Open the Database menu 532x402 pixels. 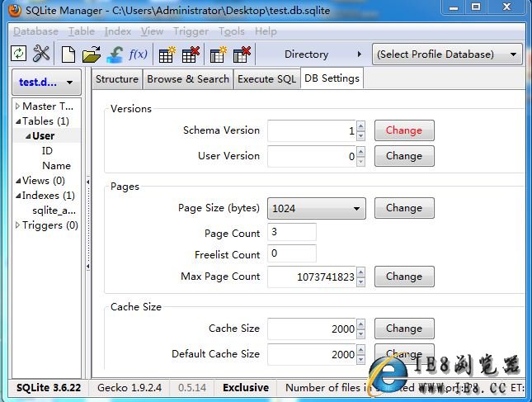35,31
